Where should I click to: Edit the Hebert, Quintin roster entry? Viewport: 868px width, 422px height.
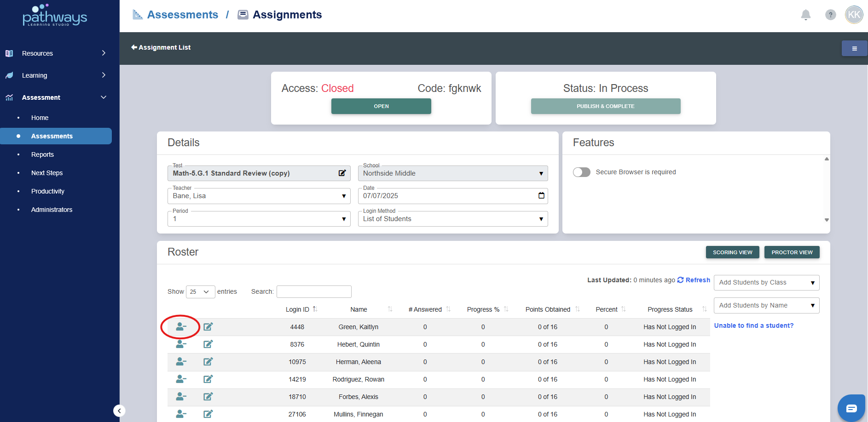tap(208, 344)
